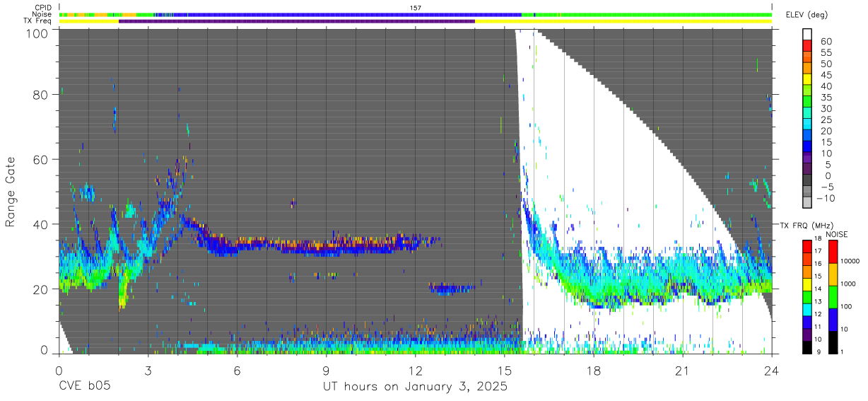Screen dimensions: 868x401
Task: Click the CPID label at top left
Action: coord(42,7)
